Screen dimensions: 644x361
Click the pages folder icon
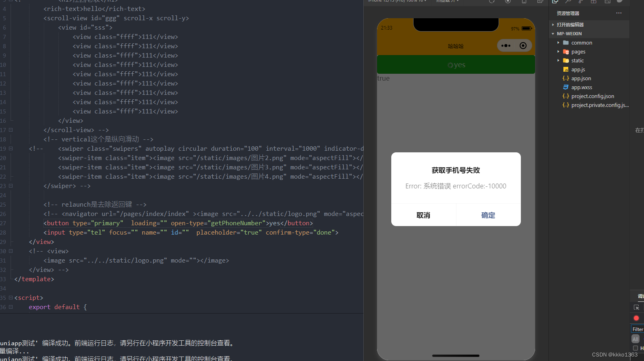pyautogui.click(x=566, y=51)
